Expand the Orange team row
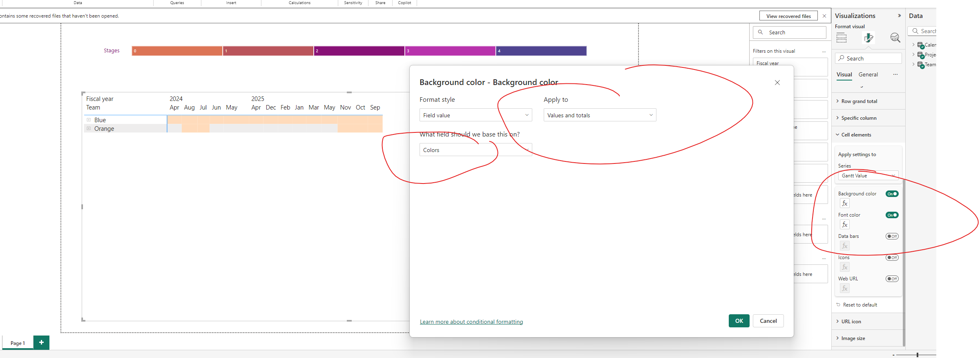Screen dimensions: 980x358 coord(89,128)
